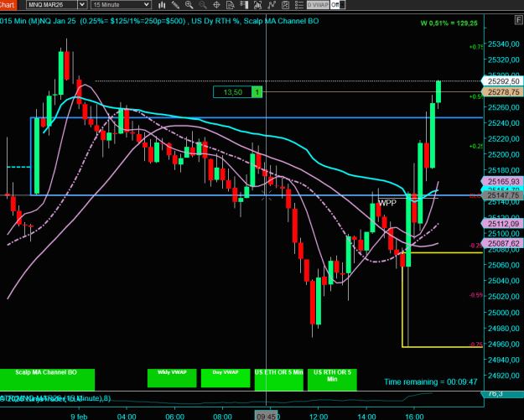Click the green quantity 1 box on the position marker
Viewport: 524px width, 420px height.
(257, 92)
